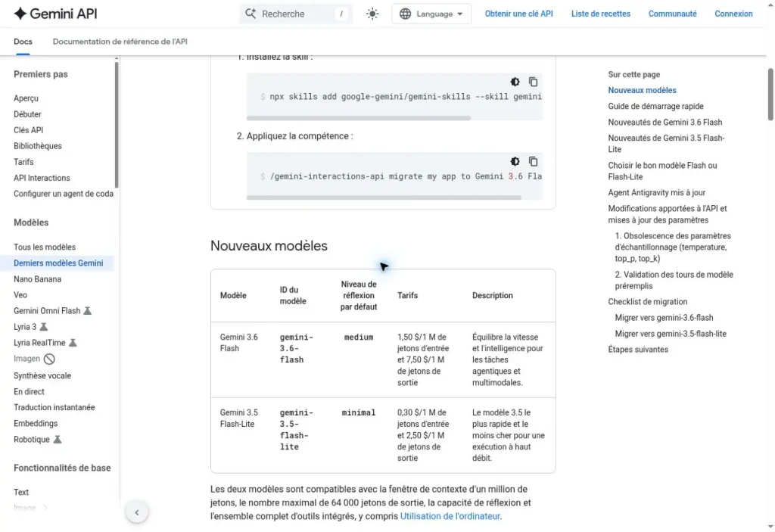Image resolution: width=775 pixels, height=532 pixels.
Task: Copy the npx skills add command
Action: (533, 82)
